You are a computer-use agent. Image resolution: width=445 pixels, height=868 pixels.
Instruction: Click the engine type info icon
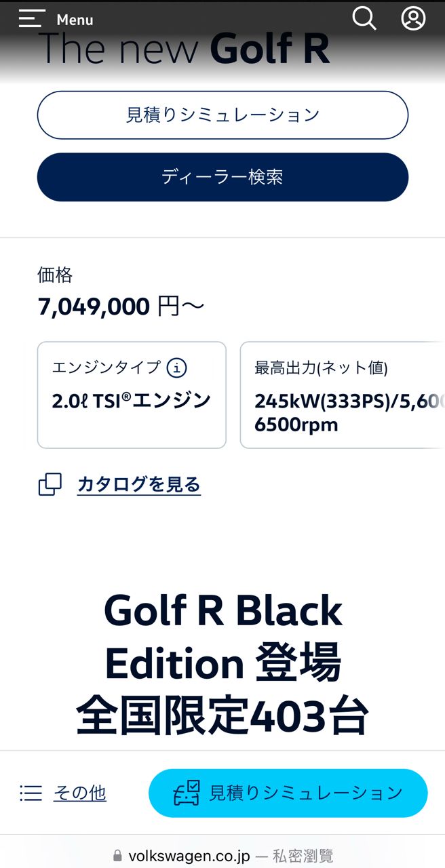pyautogui.click(x=176, y=368)
